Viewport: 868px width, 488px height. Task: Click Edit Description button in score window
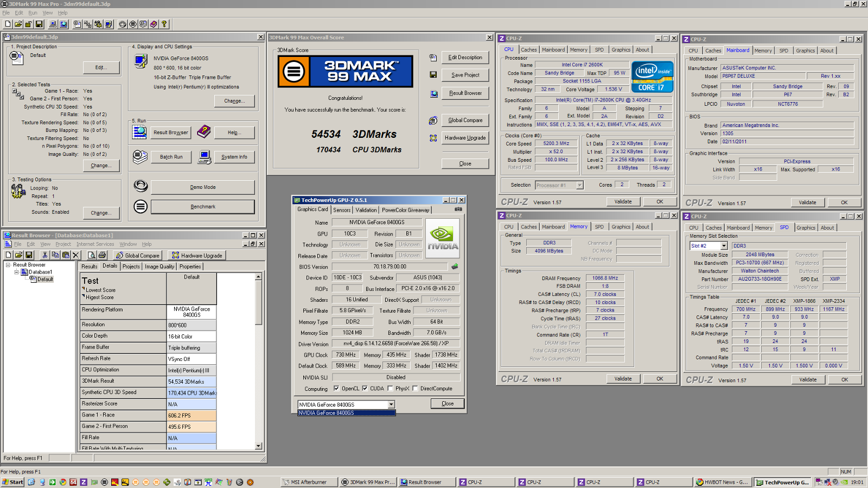(465, 58)
